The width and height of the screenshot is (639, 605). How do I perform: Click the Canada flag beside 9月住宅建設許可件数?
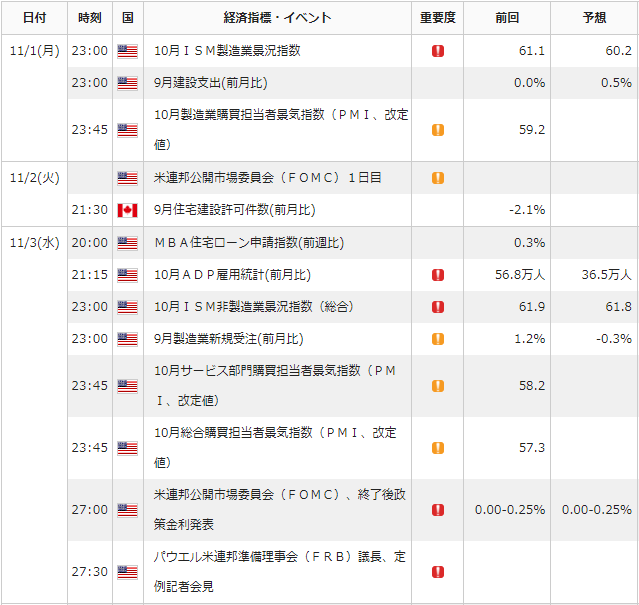128,210
